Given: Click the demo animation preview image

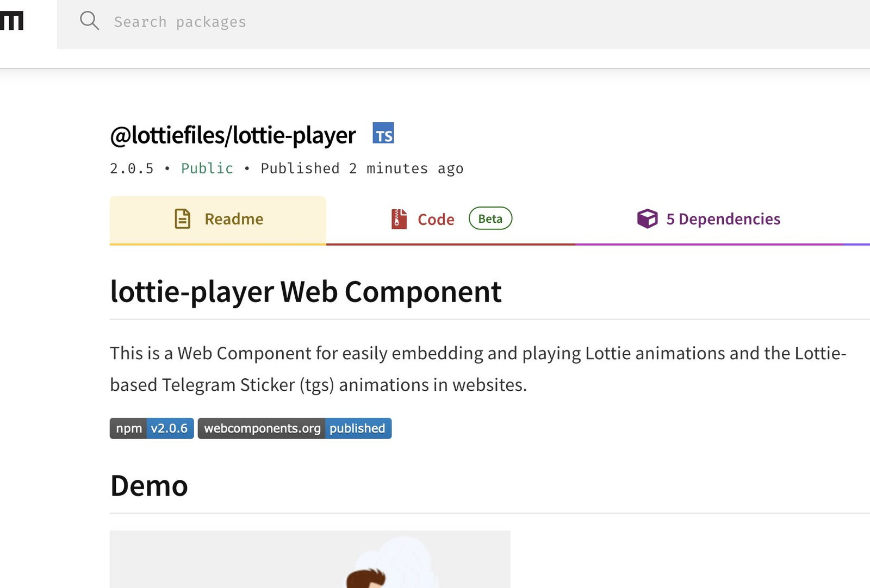Looking at the screenshot, I should (x=310, y=559).
